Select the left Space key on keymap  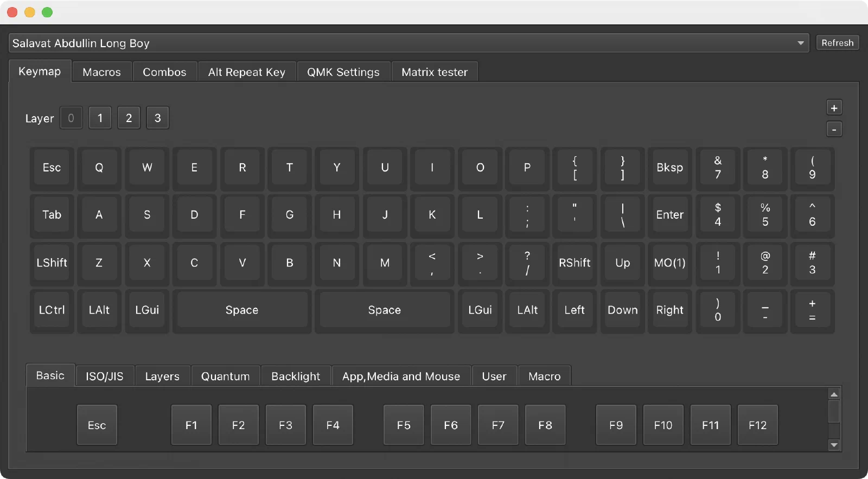pyautogui.click(x=242, y=310)
